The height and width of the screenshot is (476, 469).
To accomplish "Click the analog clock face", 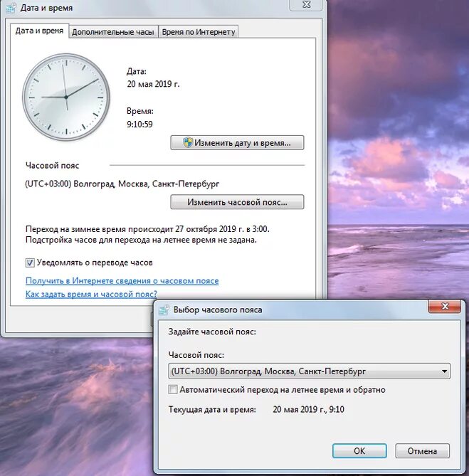I will 66,97.
